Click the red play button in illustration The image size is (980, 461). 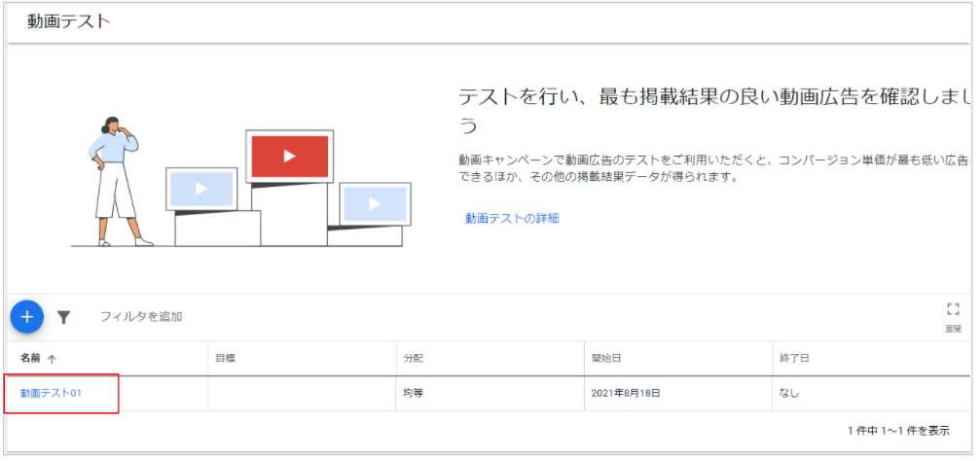289,156
